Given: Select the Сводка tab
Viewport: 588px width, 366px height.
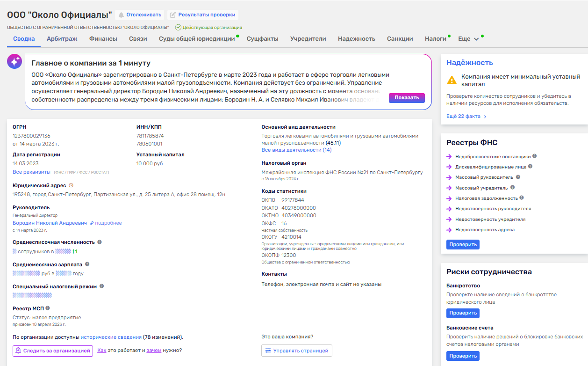Looking at the screenshot, I should pos(24,39).
